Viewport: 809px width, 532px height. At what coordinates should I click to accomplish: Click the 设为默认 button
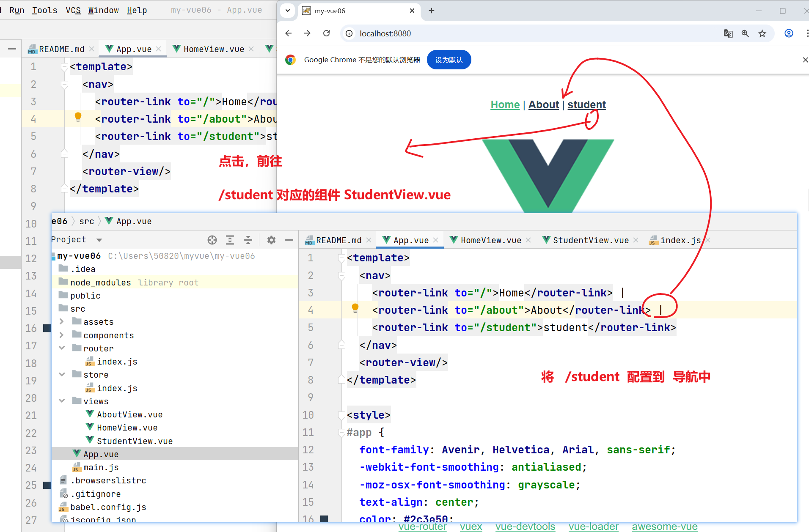click(x=449, y=60)
